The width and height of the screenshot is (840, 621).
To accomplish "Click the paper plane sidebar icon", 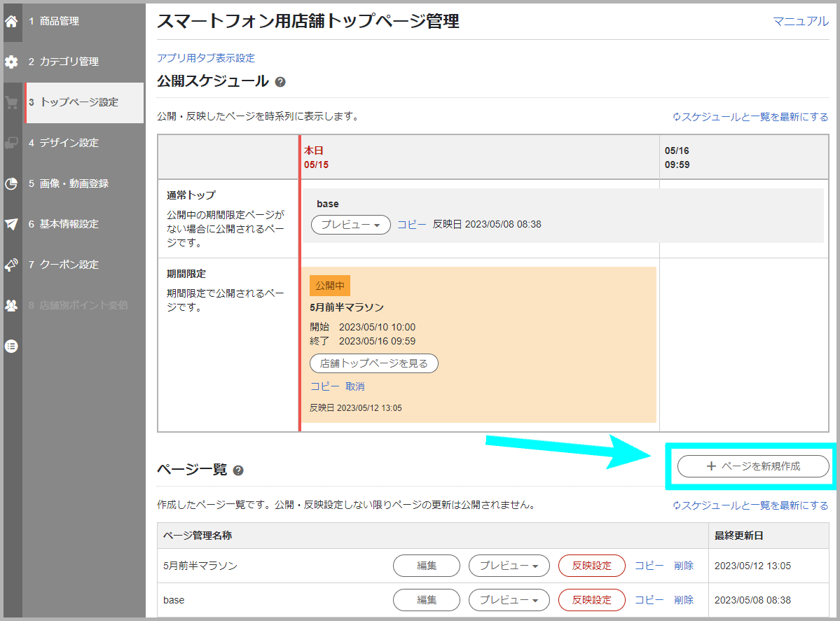I will (11, 224).
